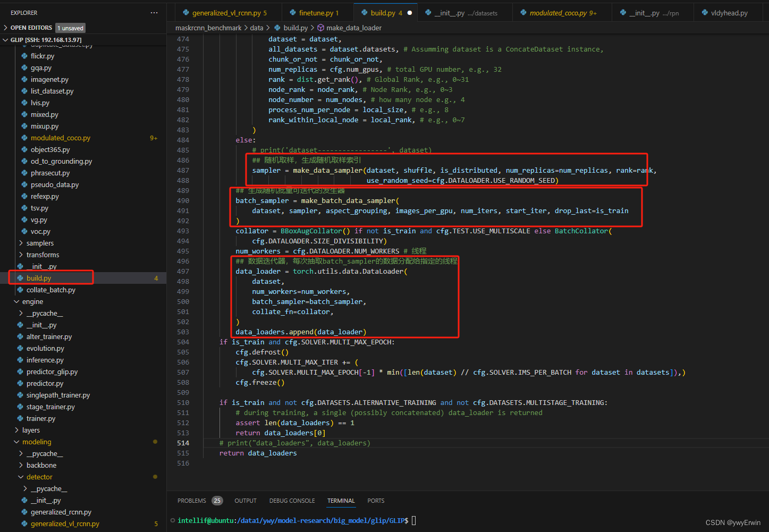Click into the terminal prompt input
The image size is (769, 532).
pyautogui.click(x=414, y=520)
